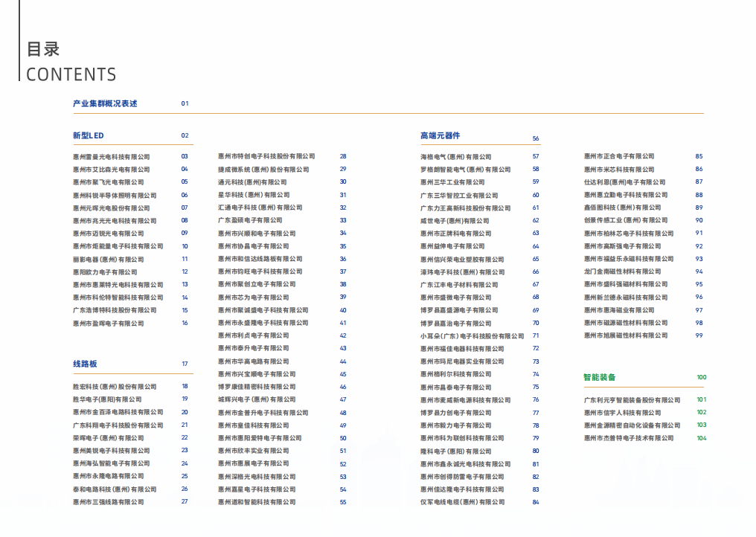Click the 'CONTENTS' title text

(x=71, y=74)
